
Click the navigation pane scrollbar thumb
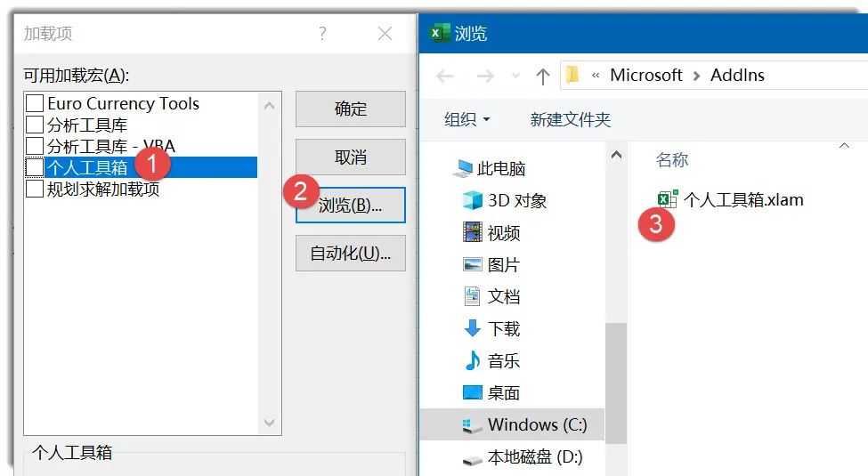point(615,383)
